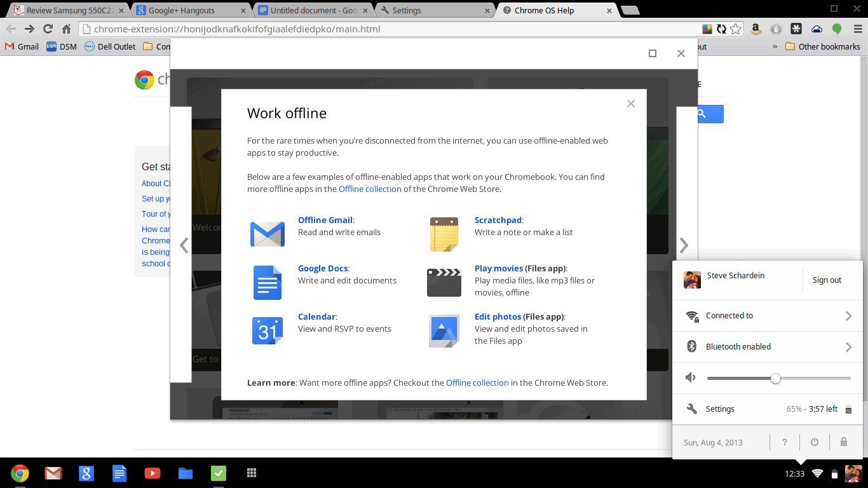Click the cloud extension icon
Screen dimensions: 868x488
tap(817, 29)
